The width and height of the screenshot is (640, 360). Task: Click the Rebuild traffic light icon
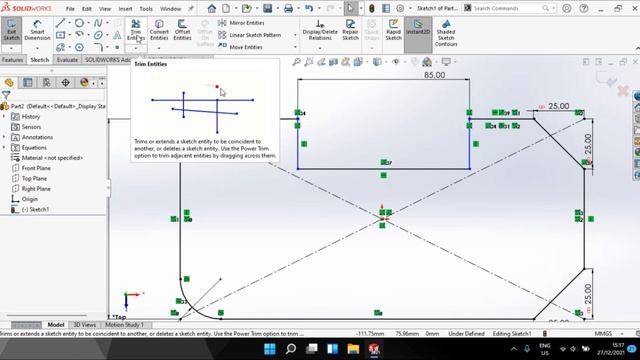[x=371, y=8]
